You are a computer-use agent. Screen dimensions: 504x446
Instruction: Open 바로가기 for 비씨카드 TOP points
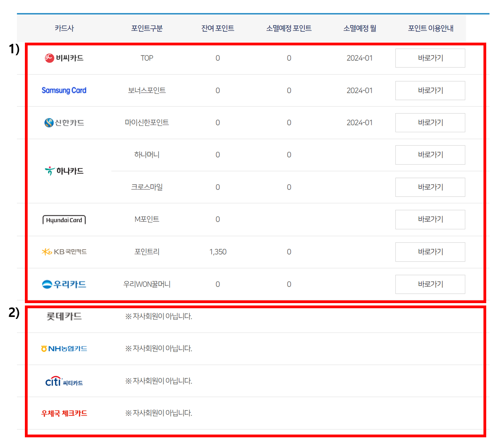430,58
